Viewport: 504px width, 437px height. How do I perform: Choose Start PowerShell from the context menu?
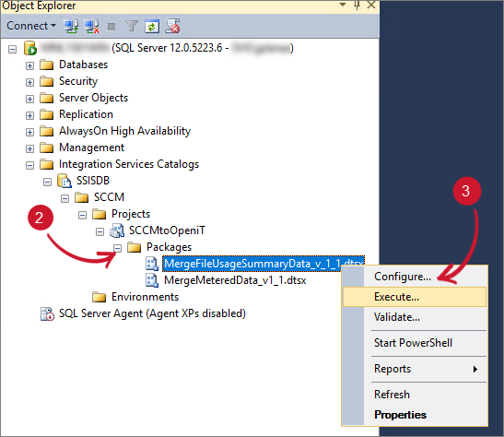point(415,343)
